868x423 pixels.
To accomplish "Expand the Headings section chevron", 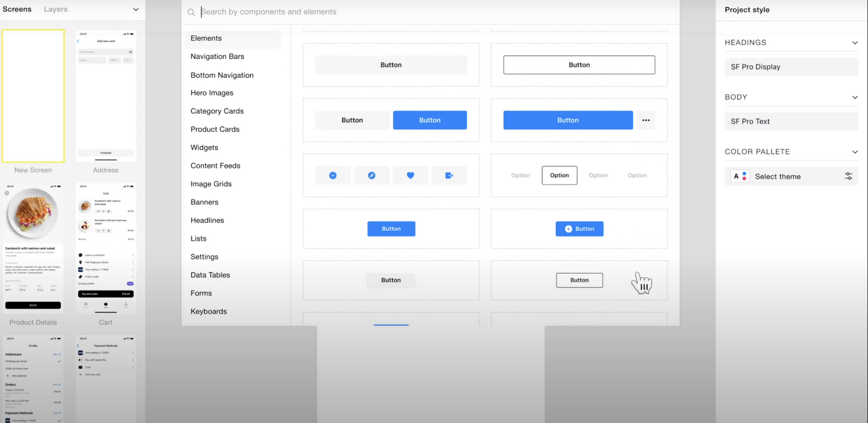I will 855,43.
